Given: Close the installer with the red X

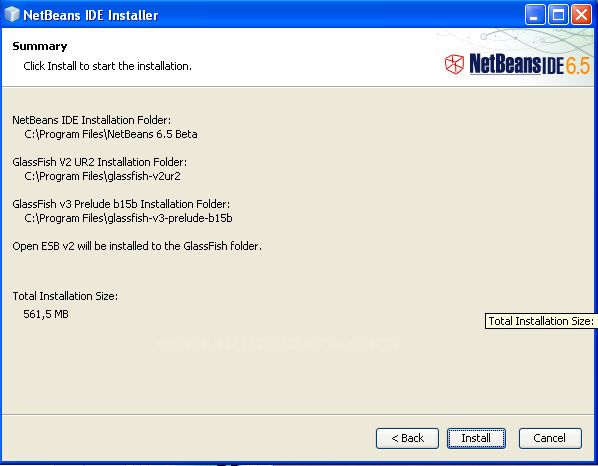Looking at the screenshot, I should pos(582,15).
